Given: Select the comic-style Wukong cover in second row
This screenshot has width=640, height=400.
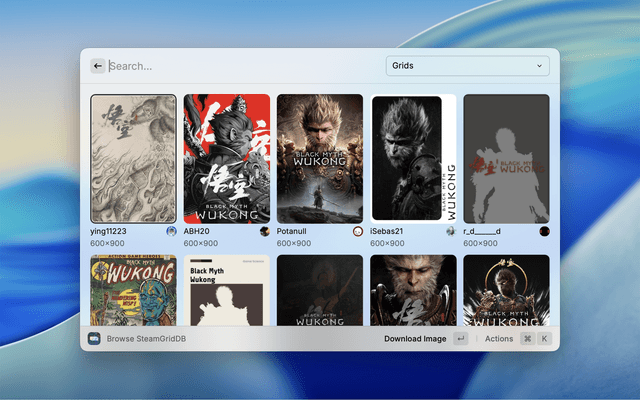Looking at the screenshot, I should [x=133, y=290].
